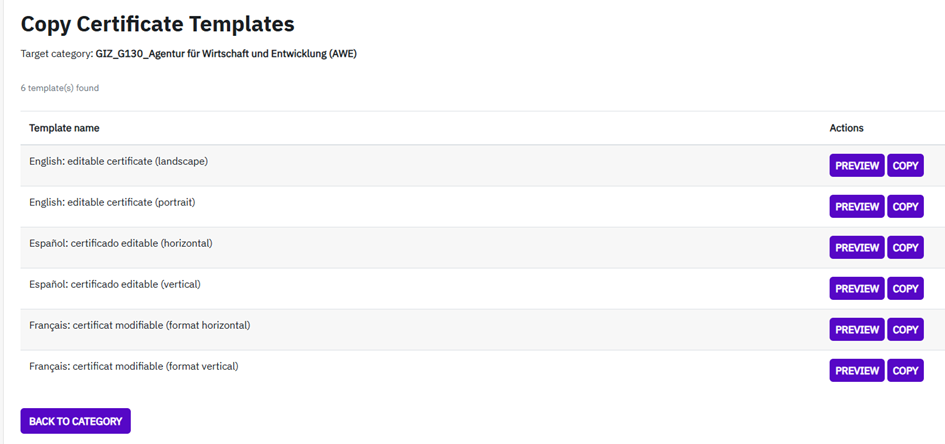This screenshot has width=945, height=444.
Task: Preview Español certificado editable (vertical)
Action: 856,289
